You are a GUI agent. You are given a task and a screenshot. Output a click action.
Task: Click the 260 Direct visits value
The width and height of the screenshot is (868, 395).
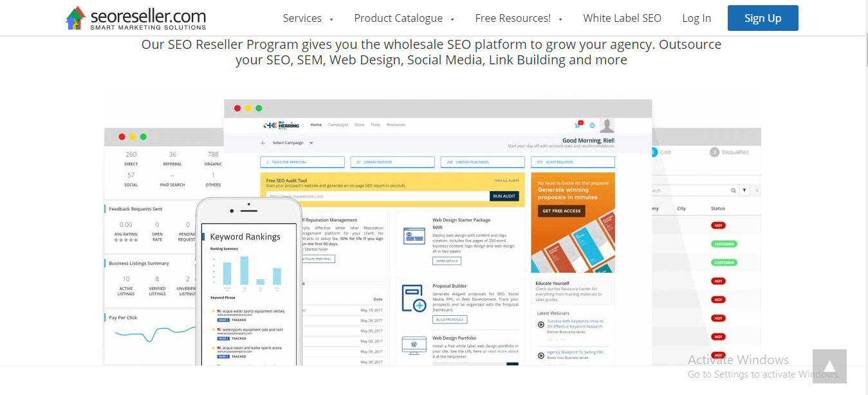click(x=131, y=154)
